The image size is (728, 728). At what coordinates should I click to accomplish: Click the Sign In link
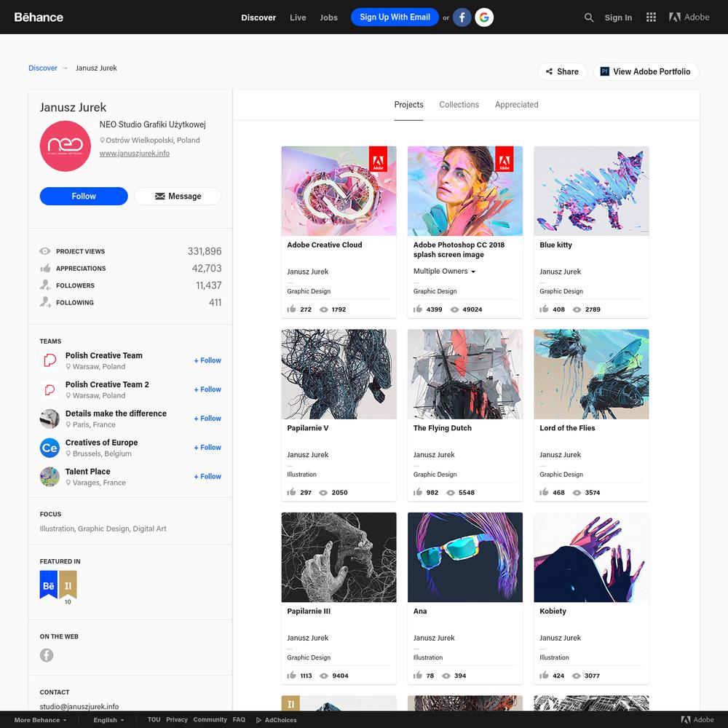[x=618, y=17]
